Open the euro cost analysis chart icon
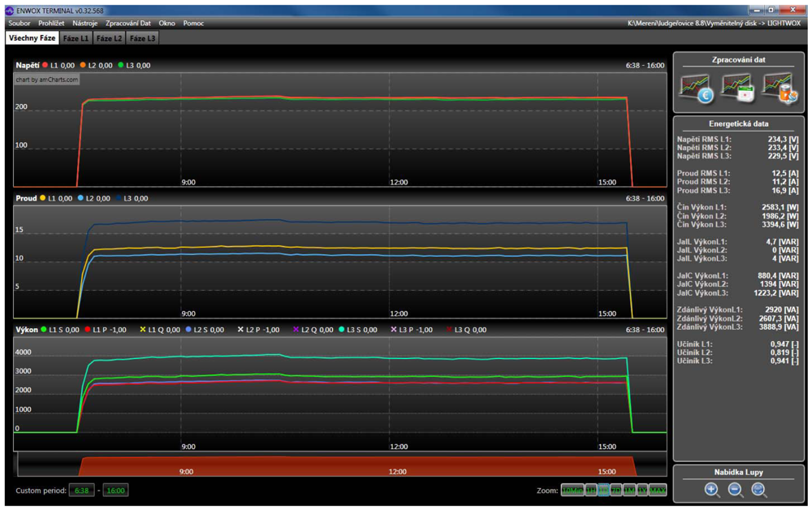The width and height of the screenshot is (812, 510). click(696, 89)
